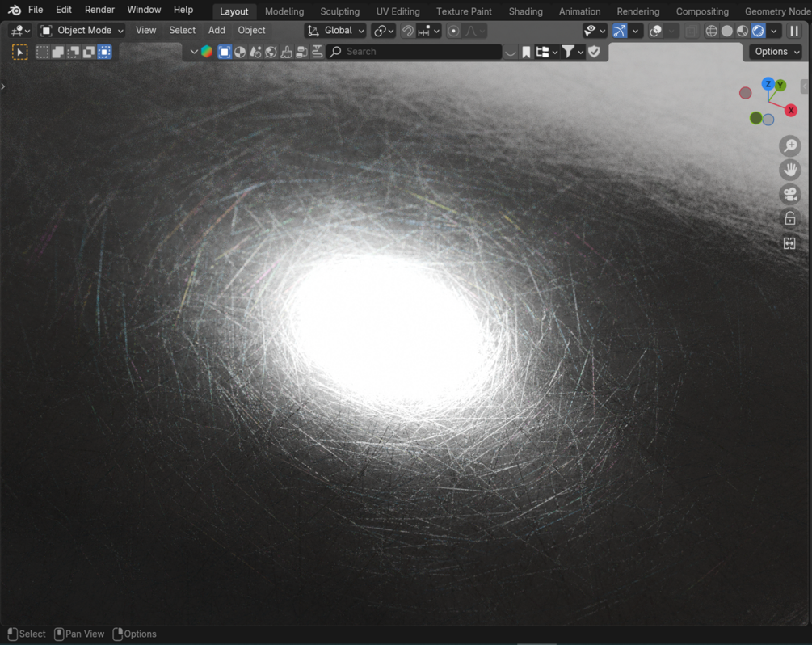Switch to wireframe viewport shading

click(x=712, y=31)
